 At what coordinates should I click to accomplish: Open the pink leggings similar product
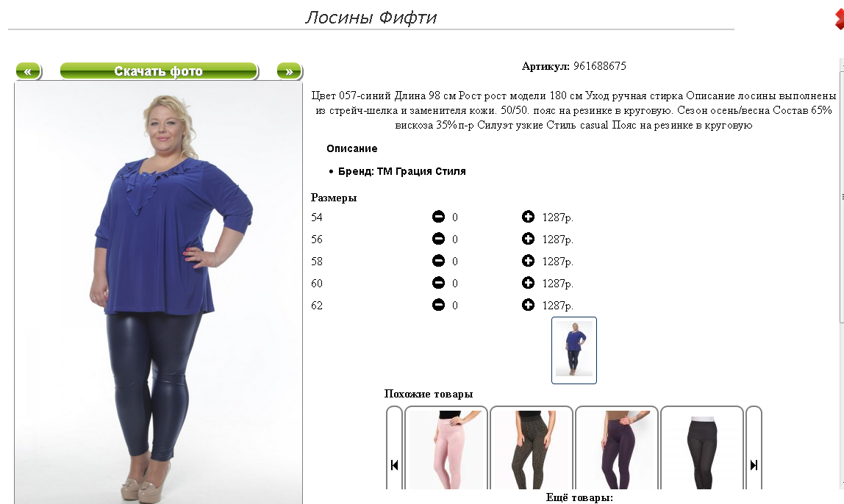click(x=446, y=449)
